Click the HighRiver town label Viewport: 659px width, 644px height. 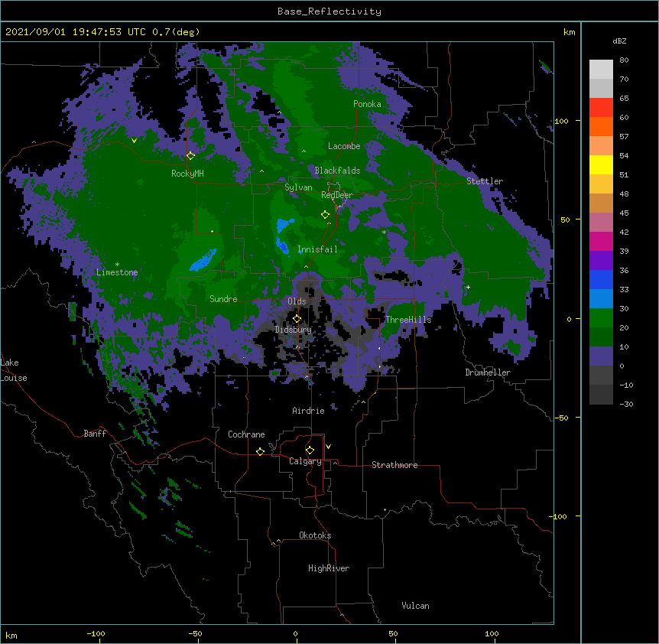[329, 568]
